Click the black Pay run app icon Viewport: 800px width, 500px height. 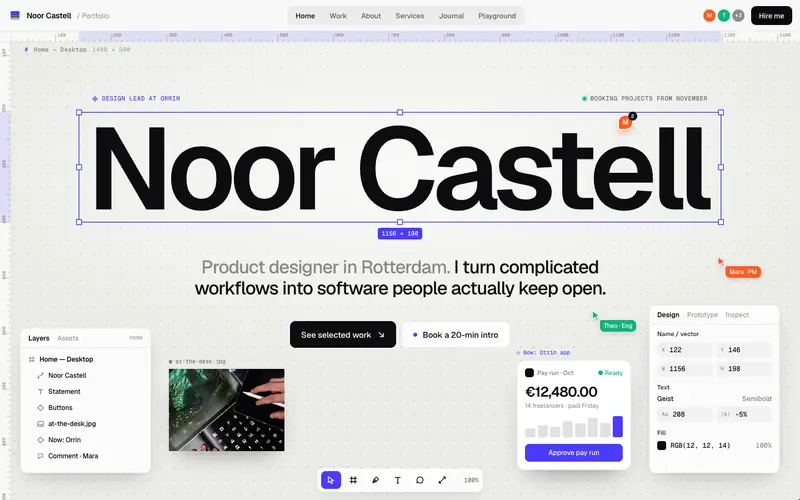click(x=530, y=373)
